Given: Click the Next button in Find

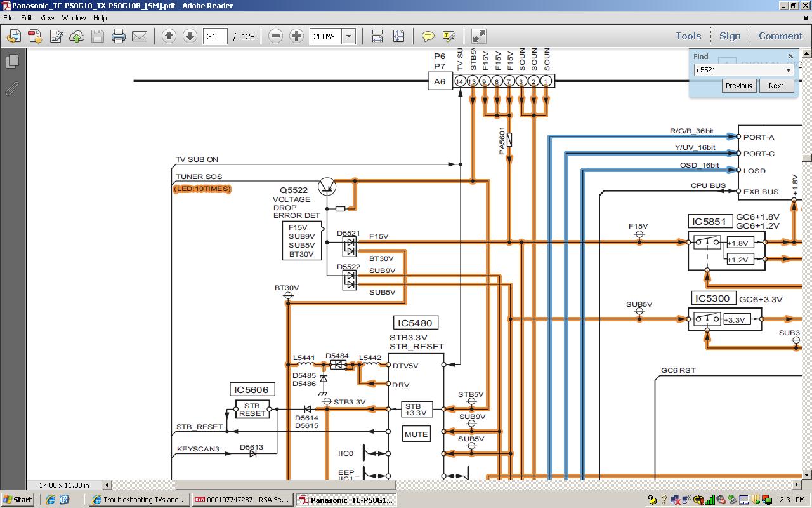Looking at the screenshot, I should click(x=776, y=86).
